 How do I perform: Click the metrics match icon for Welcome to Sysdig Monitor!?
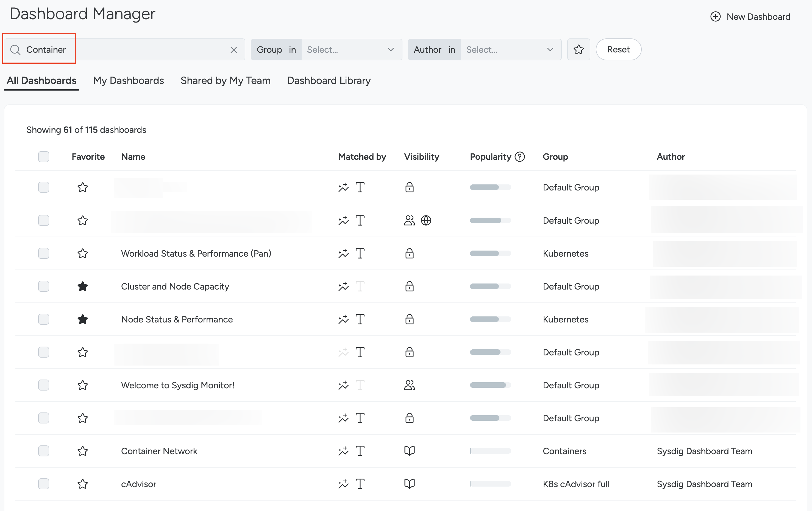[x=343, y=385]
